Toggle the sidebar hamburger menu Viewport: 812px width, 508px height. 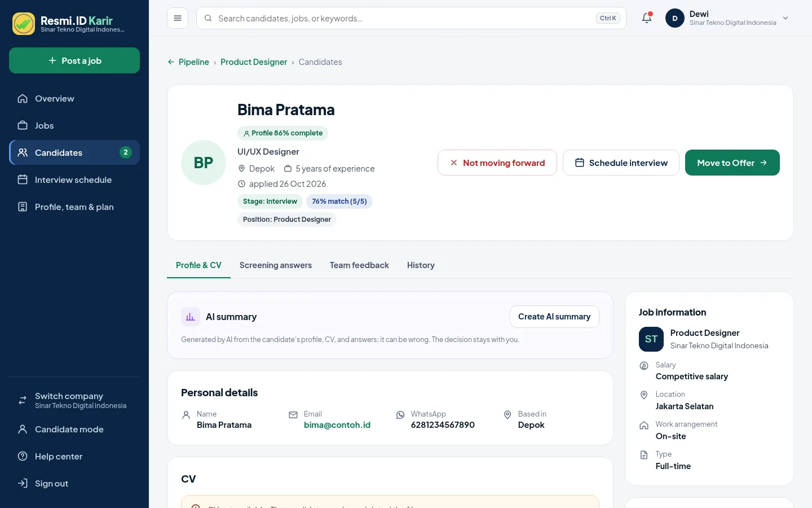(178, 18)
